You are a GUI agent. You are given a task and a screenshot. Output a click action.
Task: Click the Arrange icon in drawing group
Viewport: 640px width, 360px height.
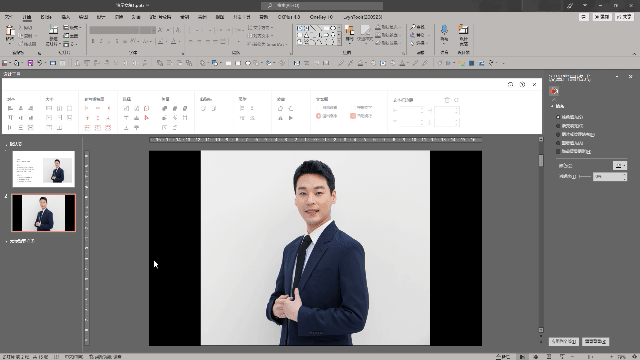pos(349,31)
